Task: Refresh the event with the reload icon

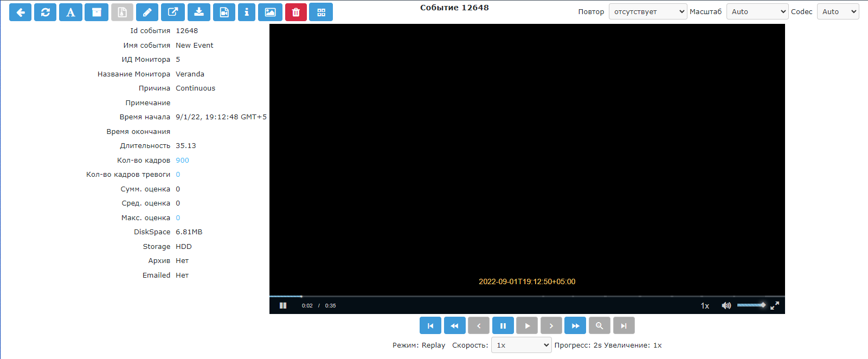Action: tap(45, 12)
